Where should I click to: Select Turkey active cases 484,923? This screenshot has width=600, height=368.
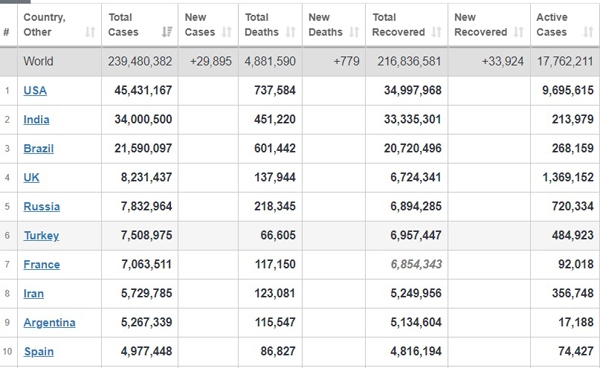tap(573, 235)
